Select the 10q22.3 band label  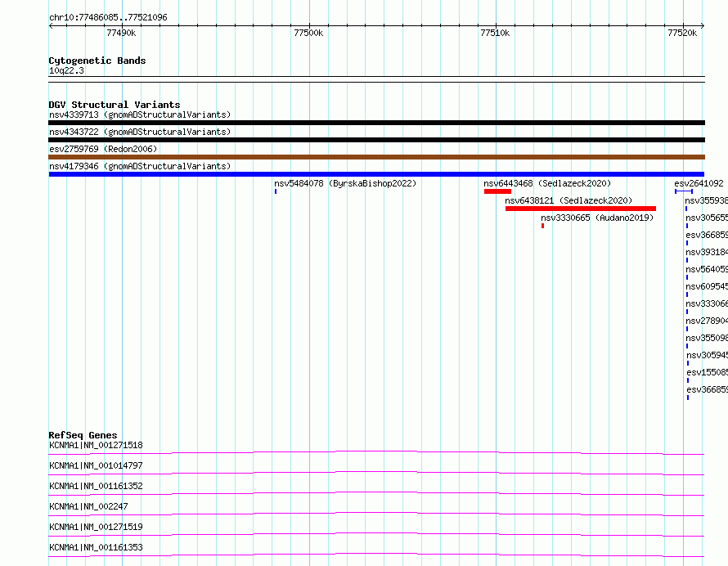coord(66,70)
